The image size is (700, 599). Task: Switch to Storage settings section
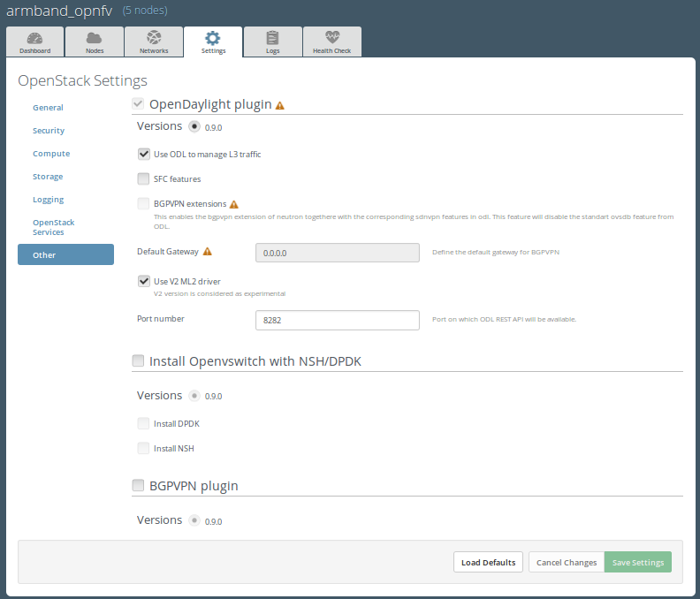coord(48,177)
